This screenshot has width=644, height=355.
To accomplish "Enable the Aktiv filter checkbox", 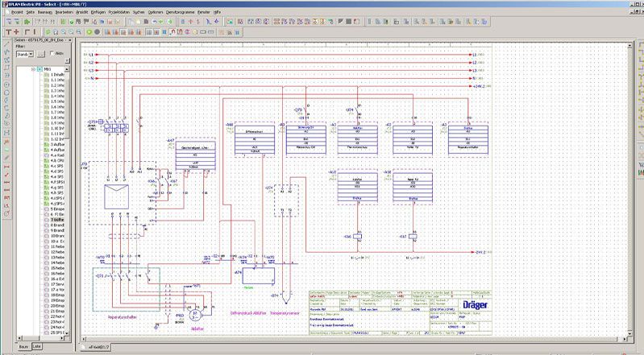I will tap(52, 53).
